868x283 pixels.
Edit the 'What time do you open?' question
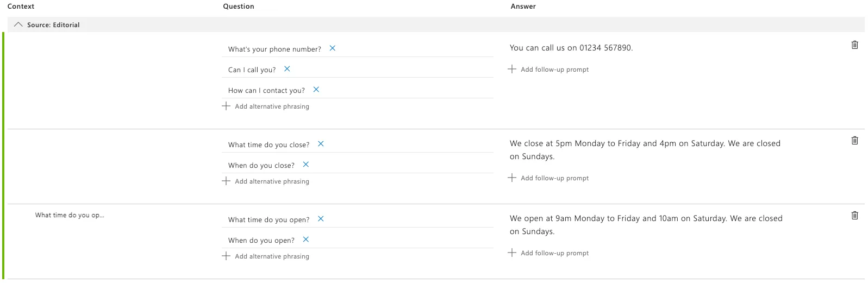coord(268,219)
